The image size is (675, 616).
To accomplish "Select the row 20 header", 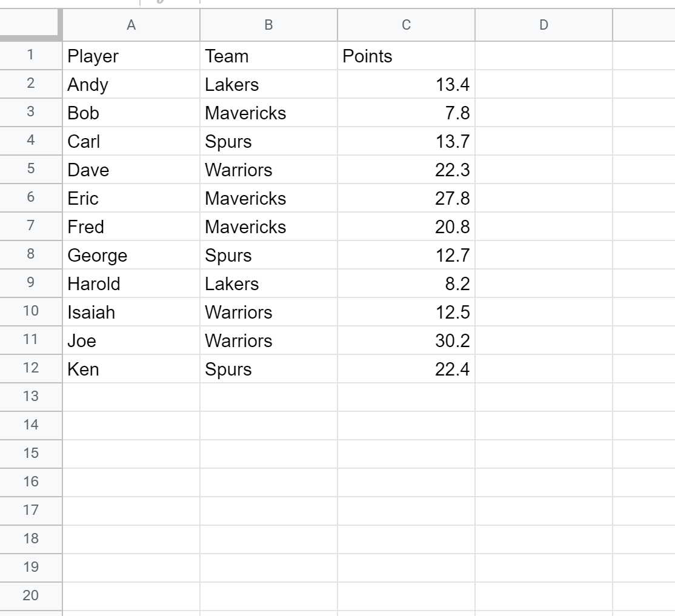I will pos(30,596).
